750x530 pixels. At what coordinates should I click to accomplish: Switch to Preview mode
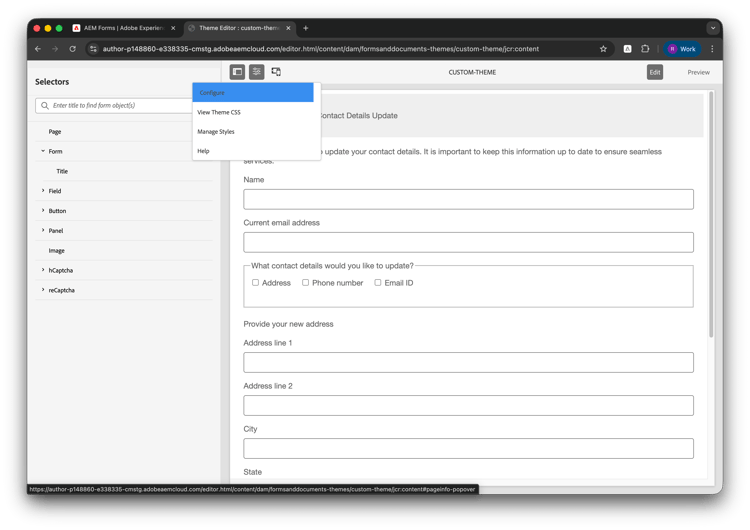pos(698,72)
